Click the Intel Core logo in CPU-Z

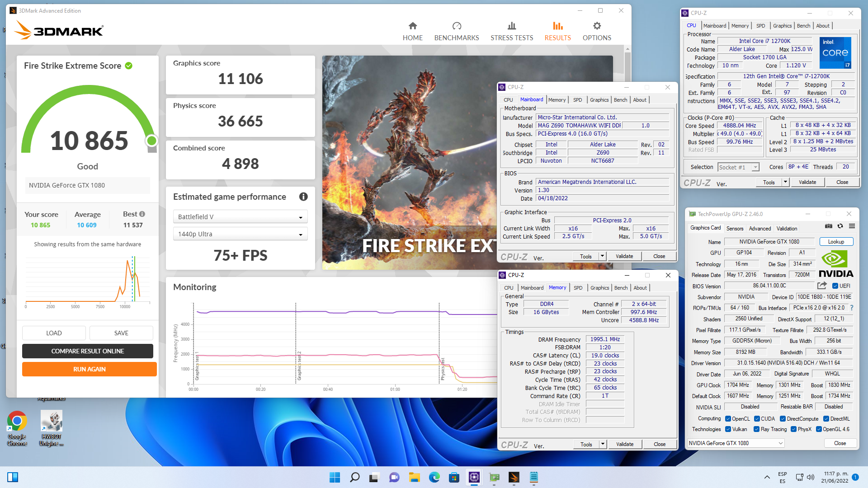835,52
